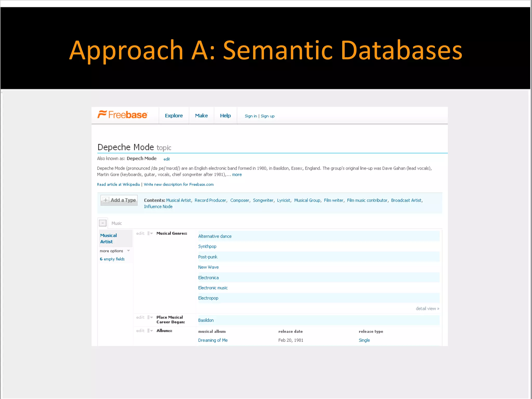Viewport: 532px width, 399px height.
Task: Edit Place Musical Career Began property
Action: pos(140,317)
